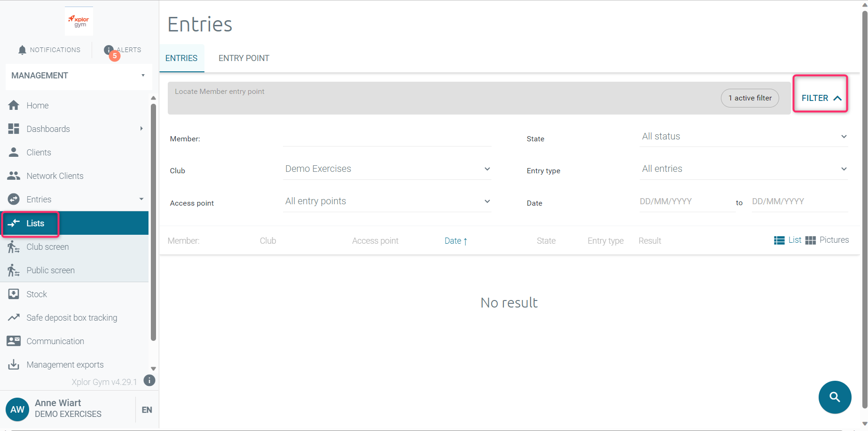Switch to List view
868x431 pixels.
tap(788, 240)
